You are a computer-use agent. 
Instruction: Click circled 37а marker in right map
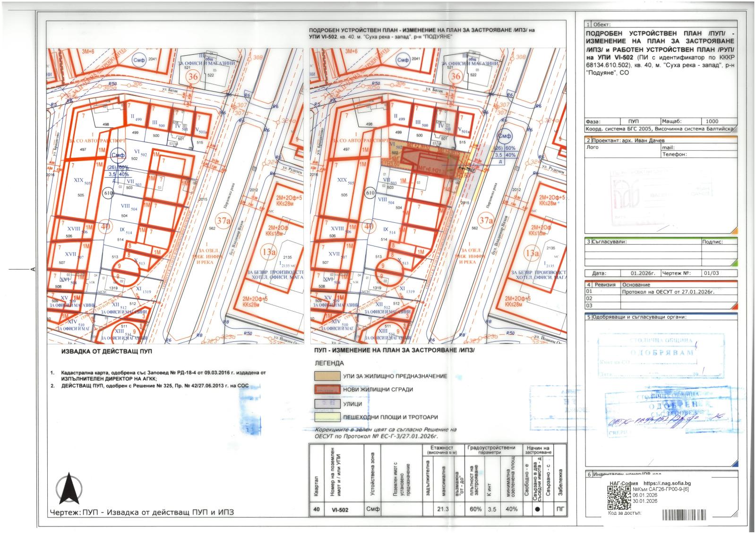pyautogui.click(x=486, y=220)
